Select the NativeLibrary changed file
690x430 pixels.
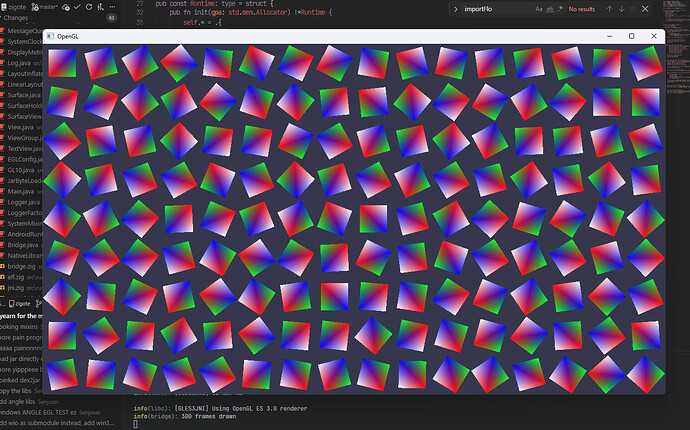(x=21, y=256)
